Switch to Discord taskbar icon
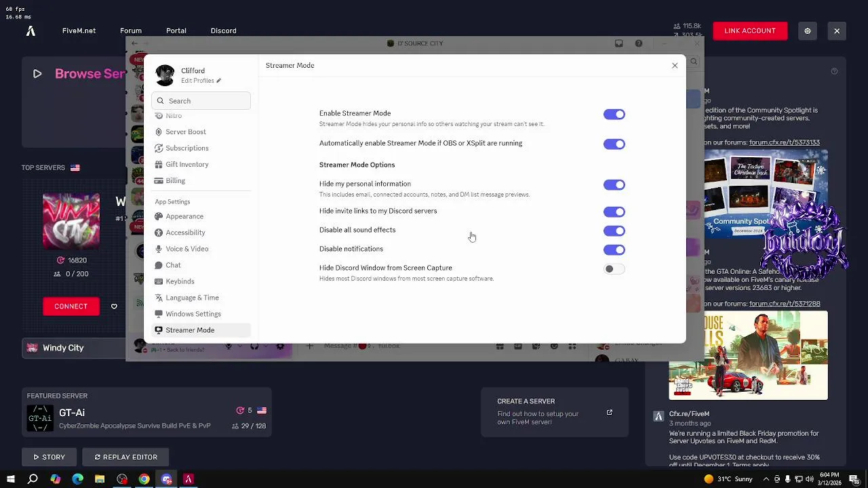 pos(166,479)
